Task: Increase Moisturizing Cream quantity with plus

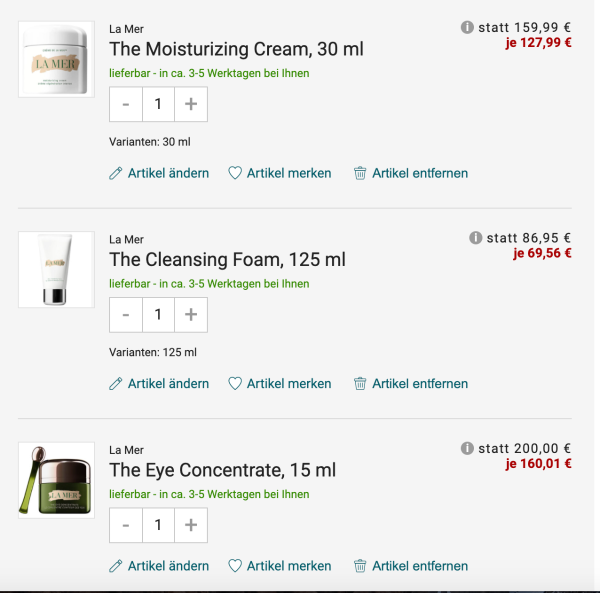Action: click(191, 104)
